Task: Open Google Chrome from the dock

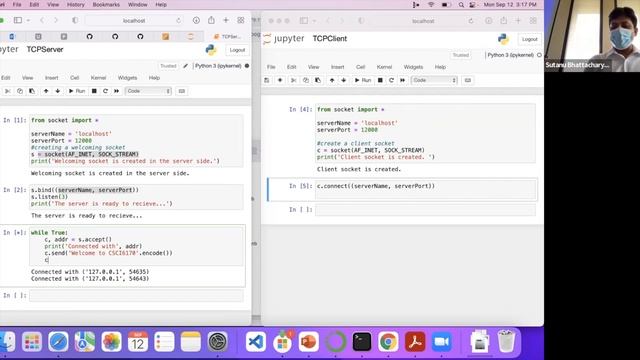Action: [x=388, y=342]
